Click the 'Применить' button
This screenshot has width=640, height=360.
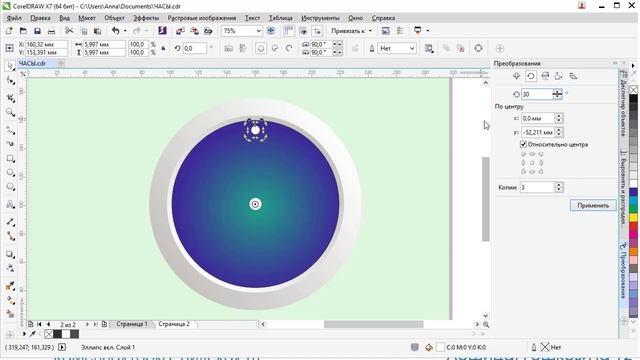tap(593, 205)
